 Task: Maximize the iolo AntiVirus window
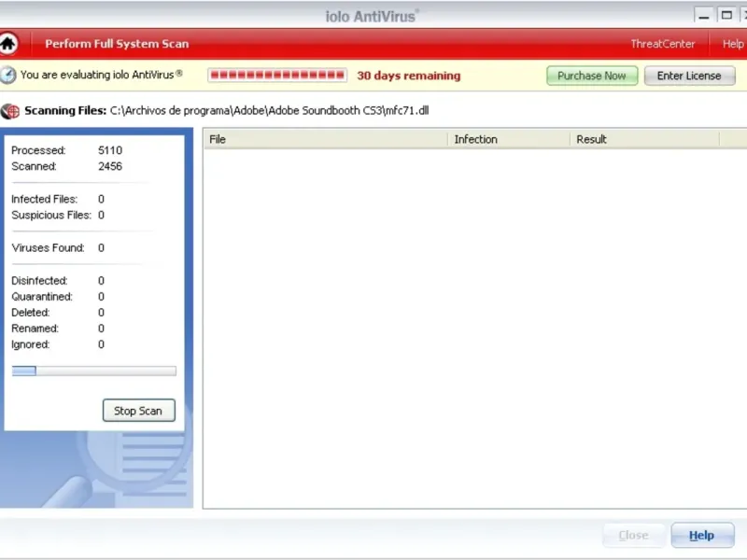[x=726, y=15]
